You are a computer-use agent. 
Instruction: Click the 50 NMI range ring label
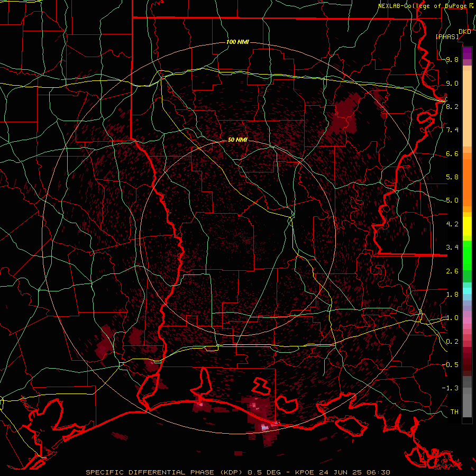point(237,140)
